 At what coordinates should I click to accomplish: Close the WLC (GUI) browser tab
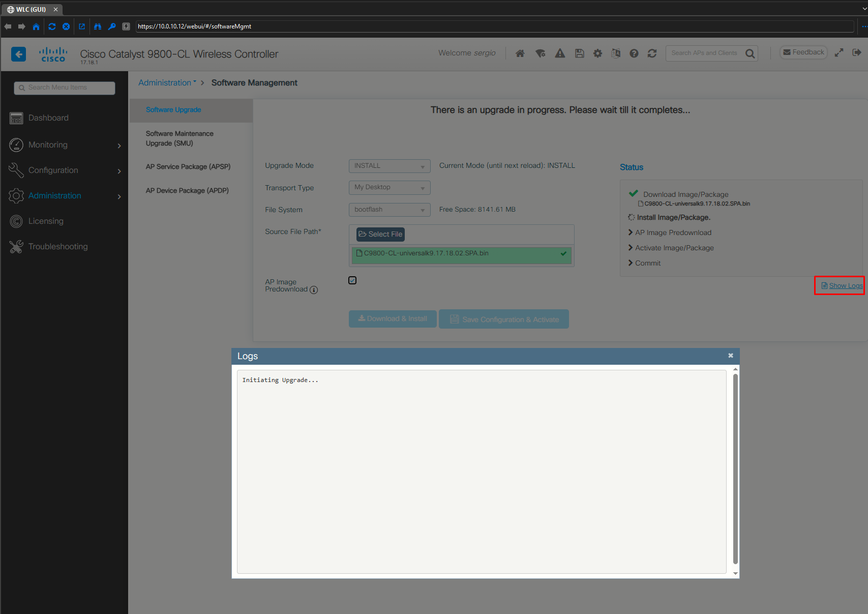56,9
